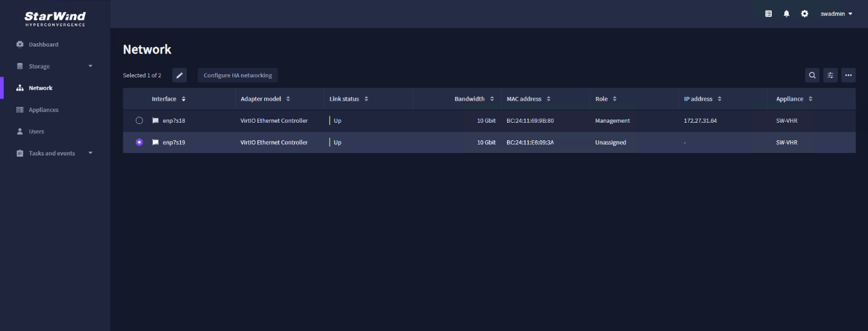
Task: Click 10 Gbit in the enp7s19 row
Action: [x=486, y=142]
